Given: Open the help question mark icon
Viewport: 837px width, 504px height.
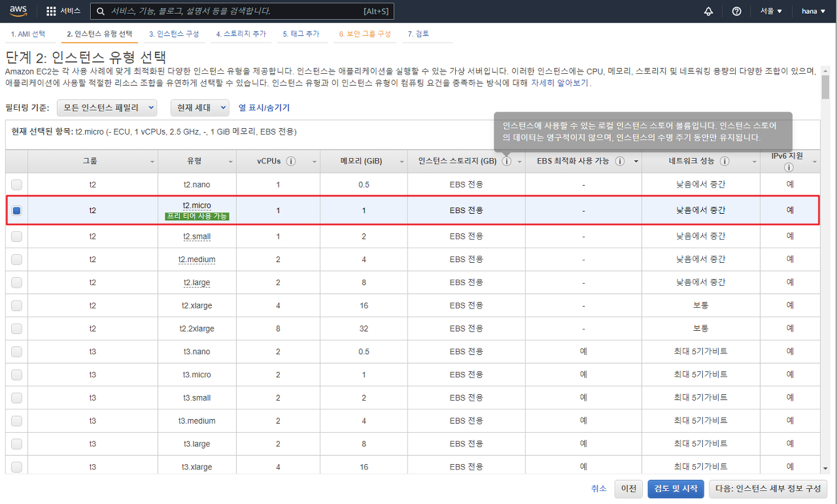Looking at the screenshot, I should pos(736,11).
